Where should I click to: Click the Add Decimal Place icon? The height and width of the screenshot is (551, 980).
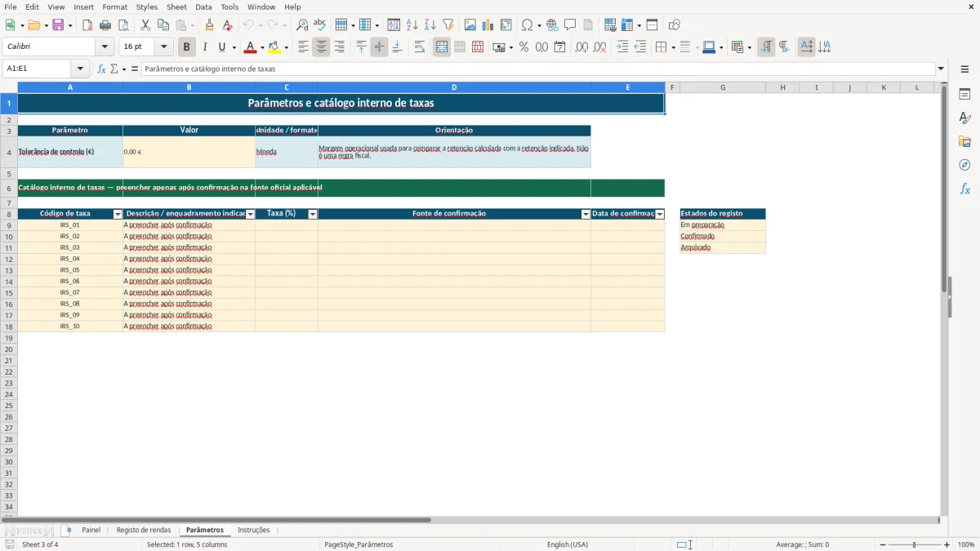[x=581, y=47]
